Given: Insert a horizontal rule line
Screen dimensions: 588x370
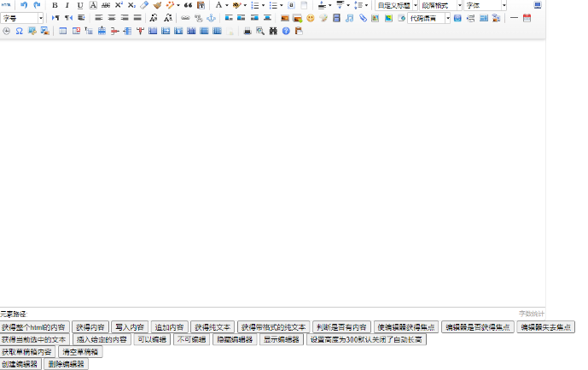Looking at the screenshot, I should 514,18.
